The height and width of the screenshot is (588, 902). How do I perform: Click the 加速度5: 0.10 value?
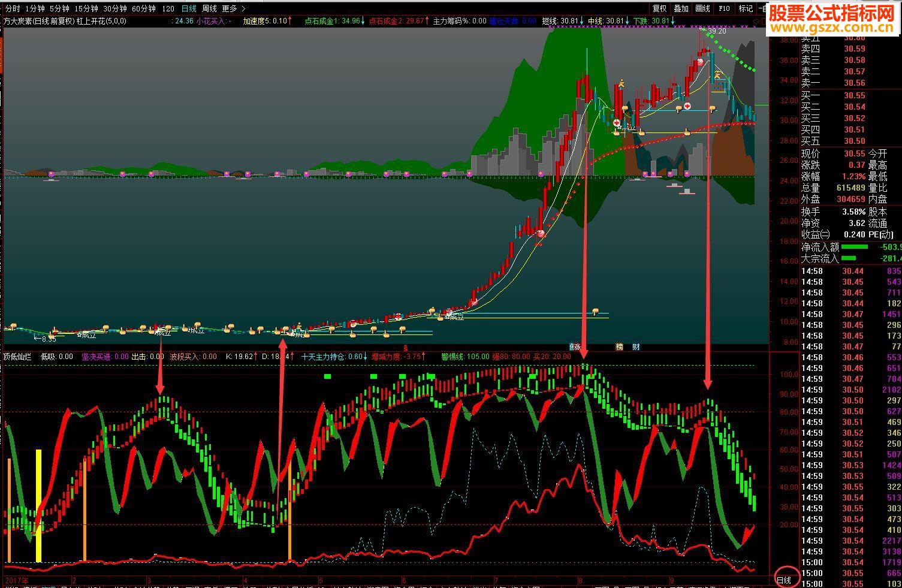coord(267,21)
